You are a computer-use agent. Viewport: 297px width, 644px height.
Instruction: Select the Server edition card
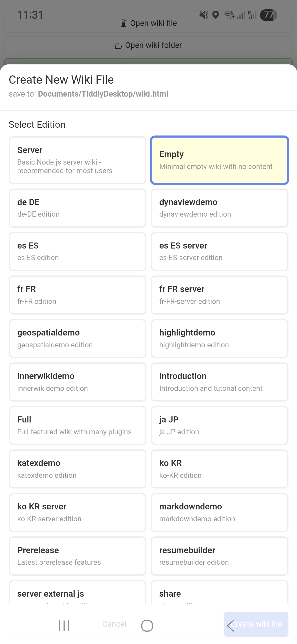click(x=77, y=160)
